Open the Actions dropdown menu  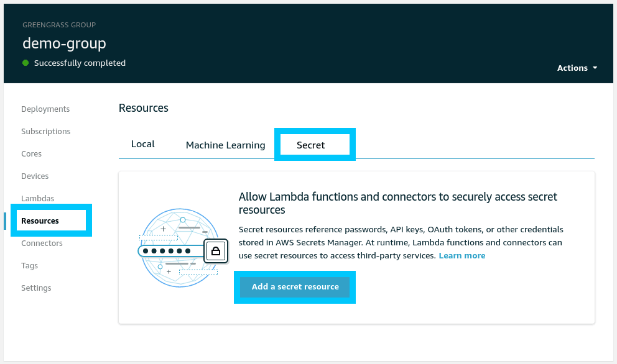[x=577, y=68]
